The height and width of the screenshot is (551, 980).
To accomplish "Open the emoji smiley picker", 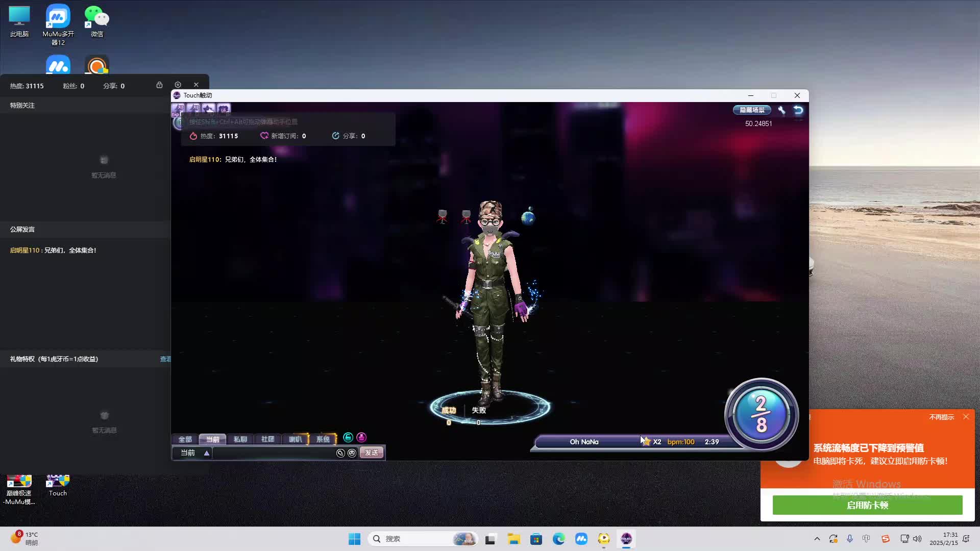I will 352,453.
